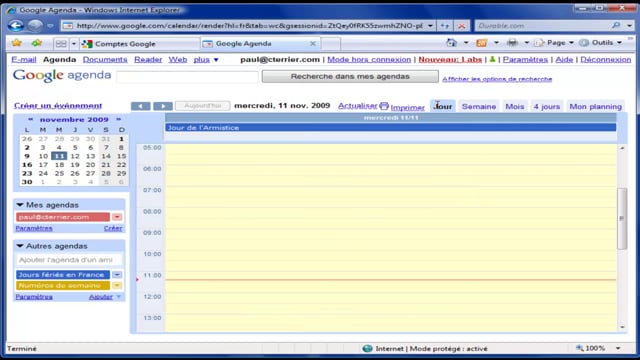Click the Déconnexion link

[x=606, y=60]
